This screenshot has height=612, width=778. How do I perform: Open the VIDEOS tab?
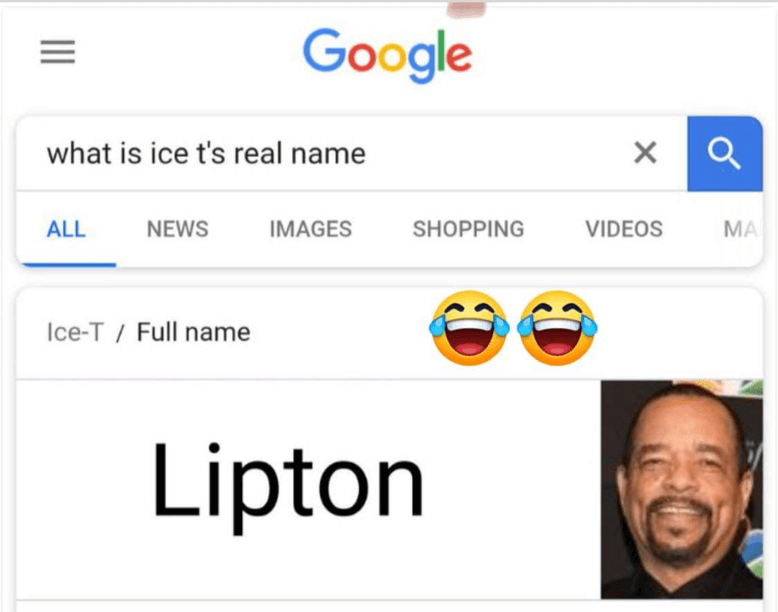pyautogui.click(x=624, y=229)
